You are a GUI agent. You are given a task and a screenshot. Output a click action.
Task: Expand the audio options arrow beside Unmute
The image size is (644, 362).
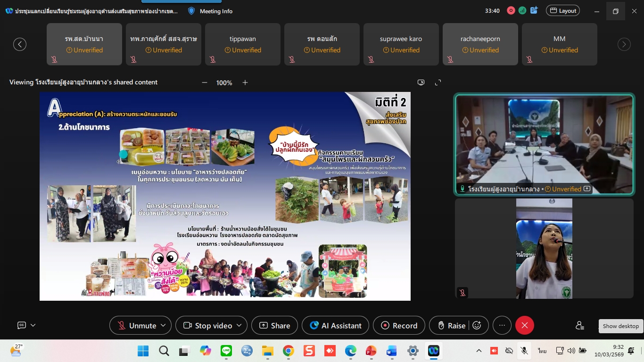point(163,325)
